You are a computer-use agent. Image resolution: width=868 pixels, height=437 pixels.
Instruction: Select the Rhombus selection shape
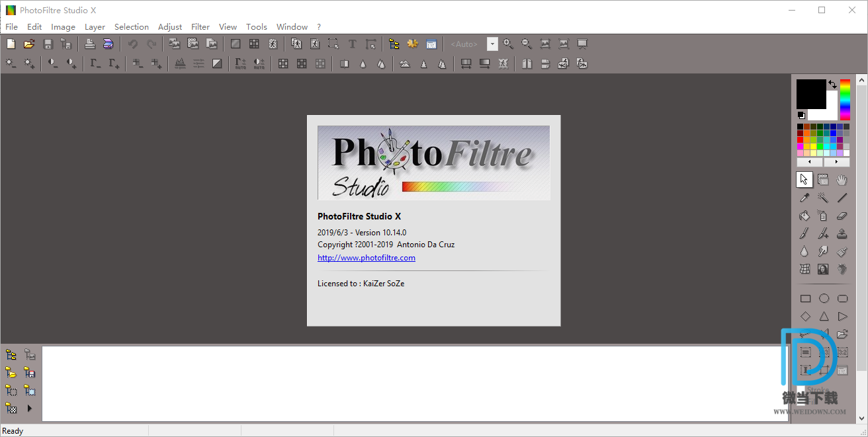[805, 317]
